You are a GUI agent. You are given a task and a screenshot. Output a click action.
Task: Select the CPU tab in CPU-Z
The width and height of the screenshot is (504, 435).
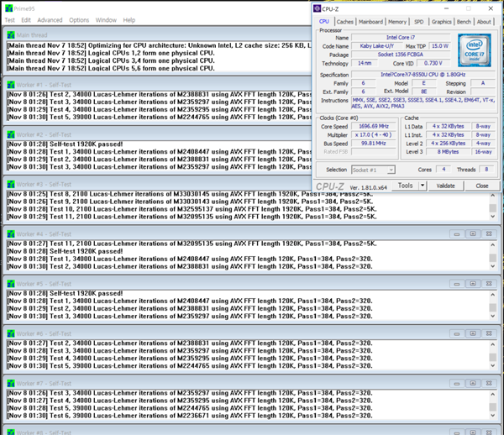pyautogui.click(x=324, y=22)
